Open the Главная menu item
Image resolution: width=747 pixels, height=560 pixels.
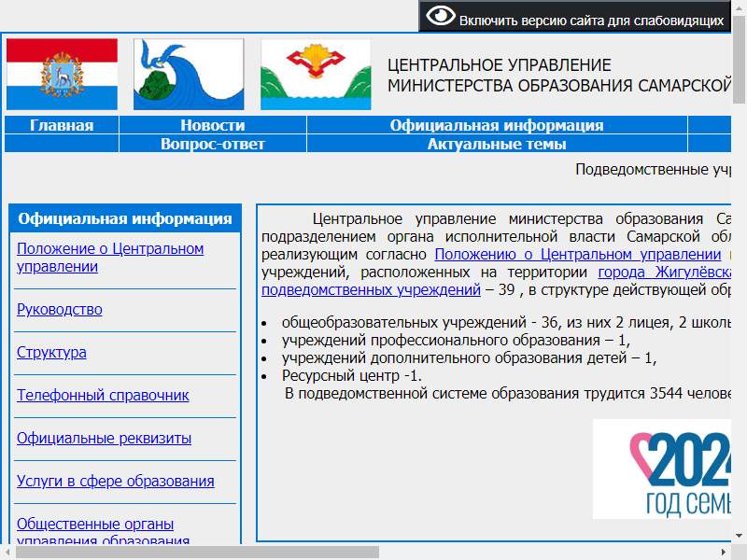tap(62, 125)
